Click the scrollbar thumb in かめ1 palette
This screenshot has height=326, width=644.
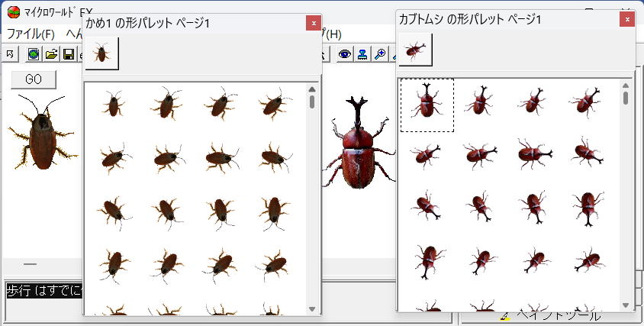pos(312,102)
